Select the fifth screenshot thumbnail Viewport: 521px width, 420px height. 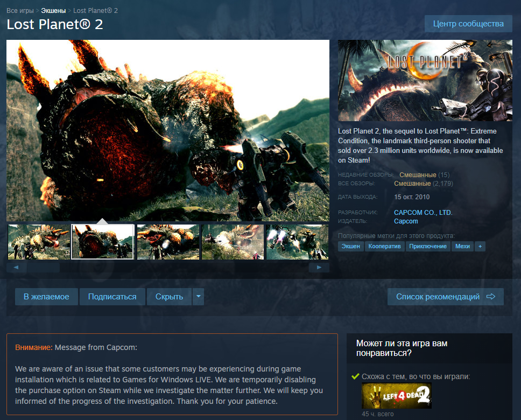(297, 242)
